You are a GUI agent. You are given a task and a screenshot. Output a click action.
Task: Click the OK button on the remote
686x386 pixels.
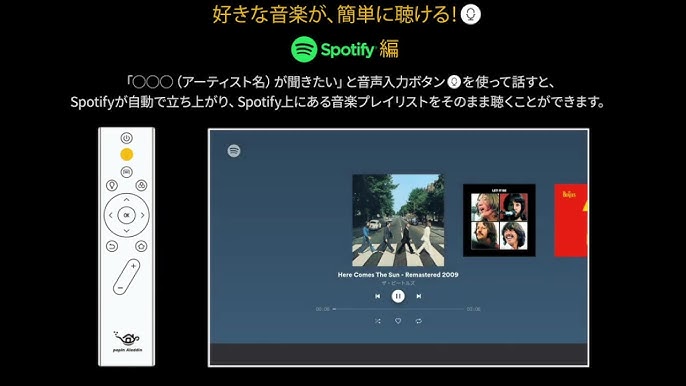pos(126,215)
